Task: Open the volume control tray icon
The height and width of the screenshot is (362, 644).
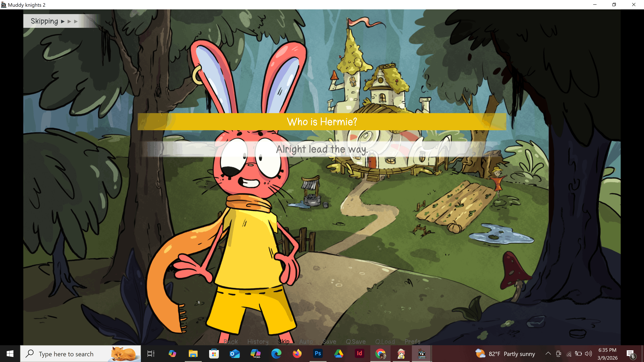Action: (x=588, y=354)
